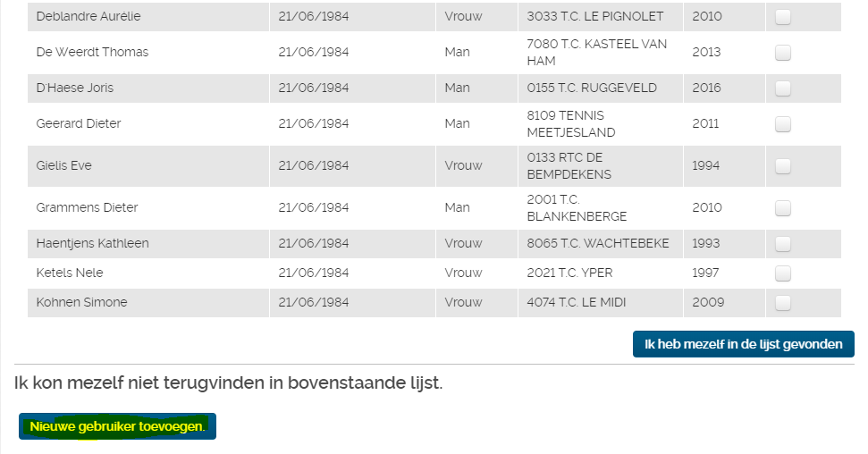Click 'Ik heb mezelf in de lijst gevonden'
This screenshot has height=454, width=868.
tap(744, 344)
